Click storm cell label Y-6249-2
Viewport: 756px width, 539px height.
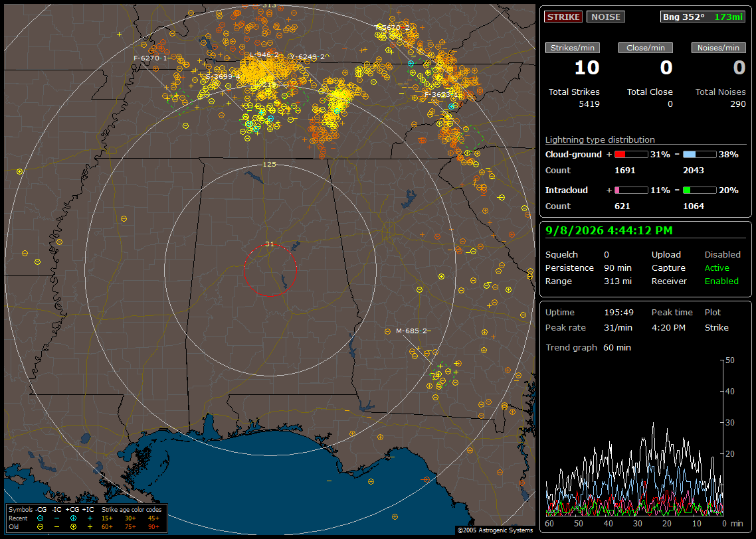308,57
